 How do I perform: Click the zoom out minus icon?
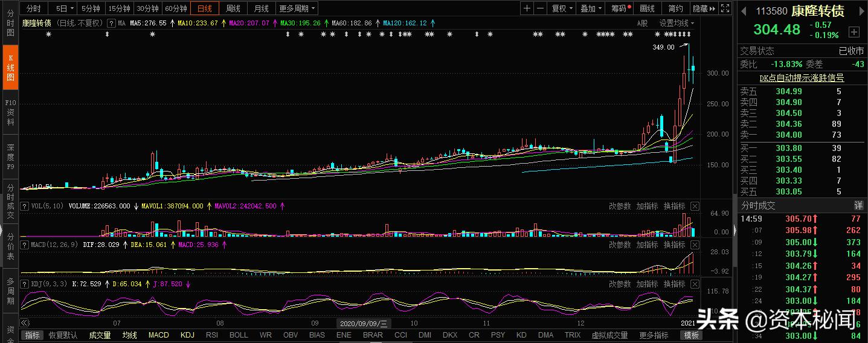pyautogui.click(x=540, y=8)
